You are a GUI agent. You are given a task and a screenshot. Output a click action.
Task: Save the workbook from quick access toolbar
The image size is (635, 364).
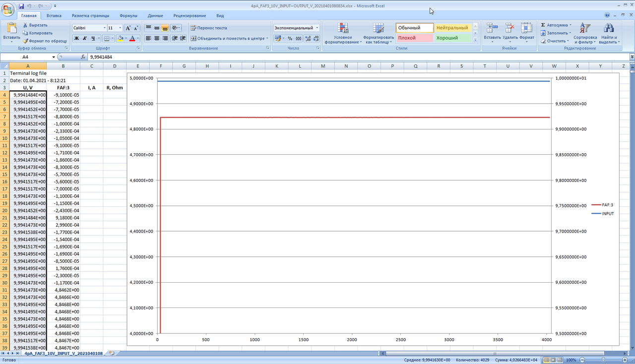pos(21,5)
